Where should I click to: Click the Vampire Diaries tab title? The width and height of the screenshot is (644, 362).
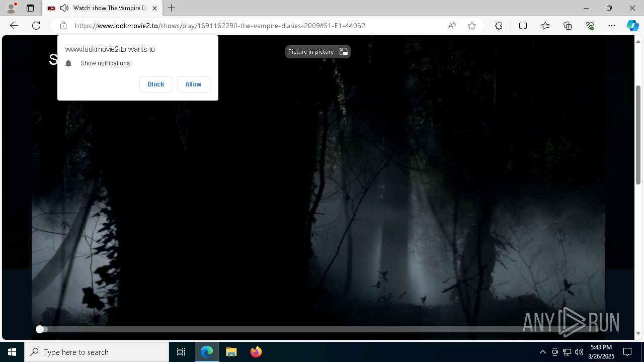110,8
